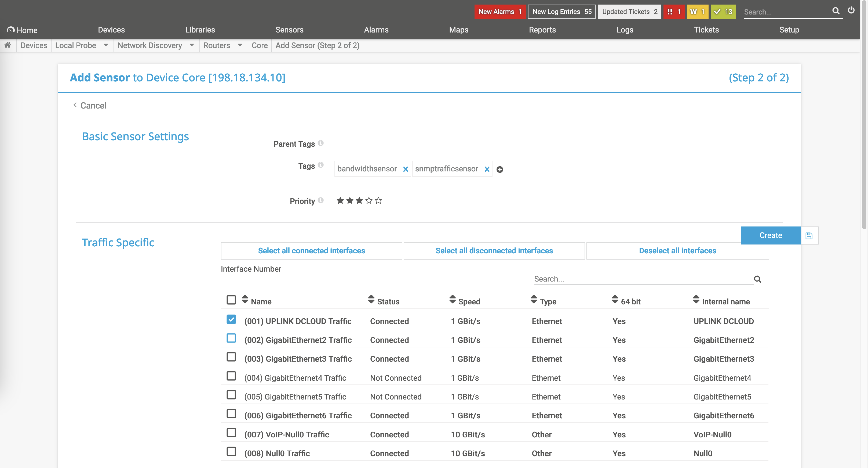Expand the Network Discovery breadcrumb dropdown
868x468 pixels.
coord(192,45)
